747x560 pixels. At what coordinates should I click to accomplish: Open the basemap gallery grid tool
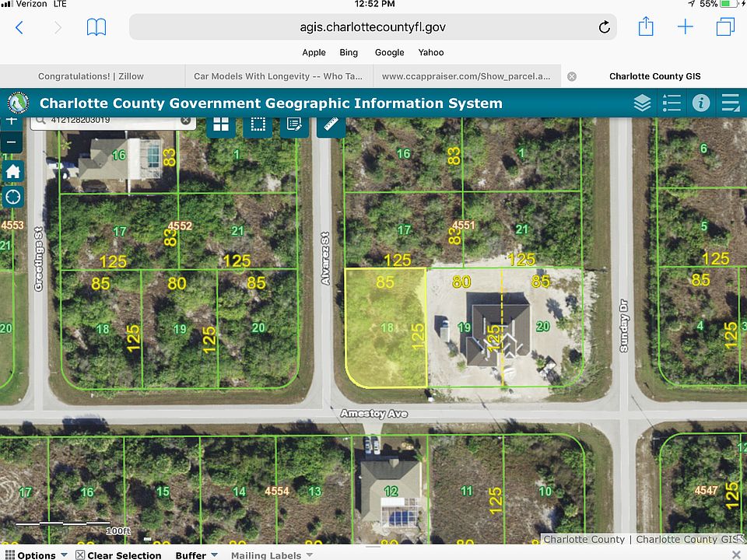click(221, 124)
